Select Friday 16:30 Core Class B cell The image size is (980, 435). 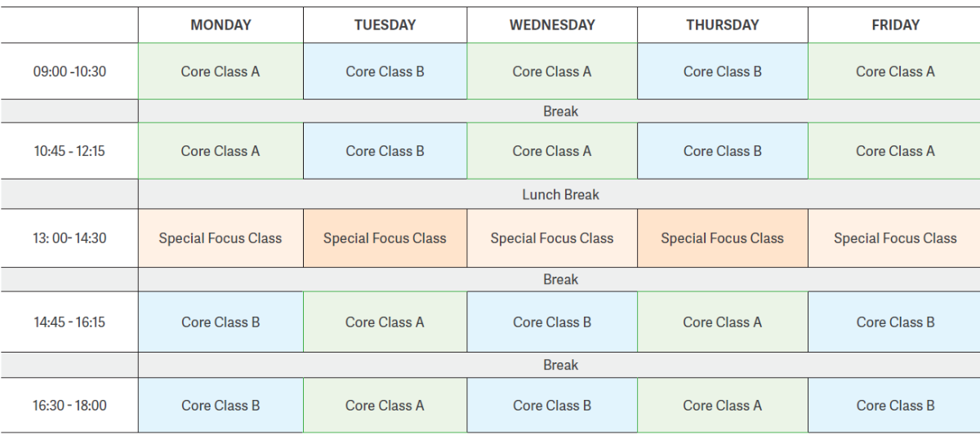(895, 405)
